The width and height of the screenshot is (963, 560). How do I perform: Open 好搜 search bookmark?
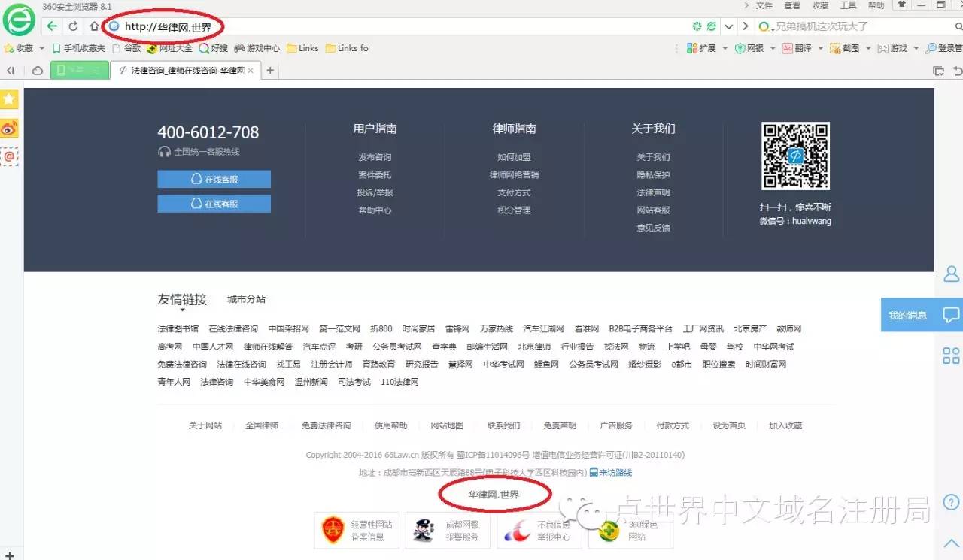pyautogui.click(x=214, y=48)
